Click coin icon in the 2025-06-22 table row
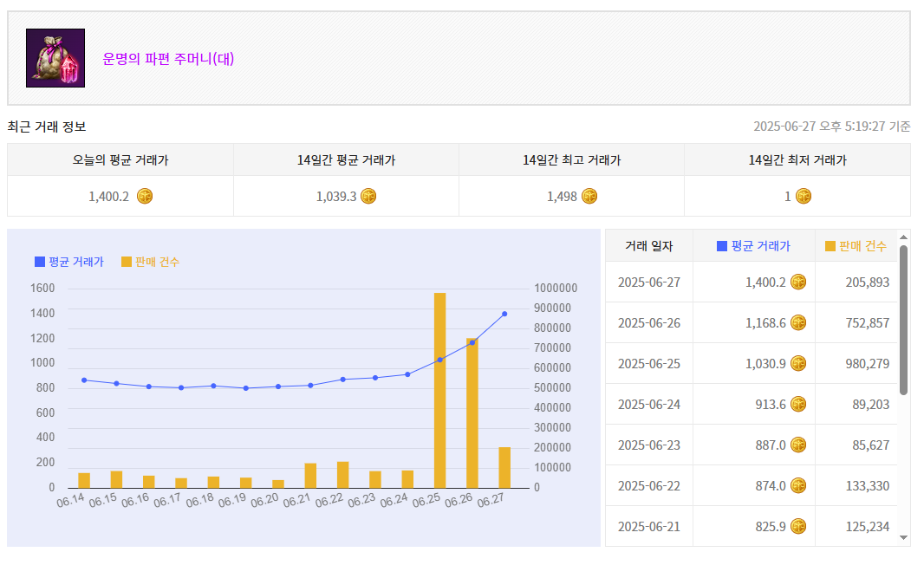 pos(798,485)
